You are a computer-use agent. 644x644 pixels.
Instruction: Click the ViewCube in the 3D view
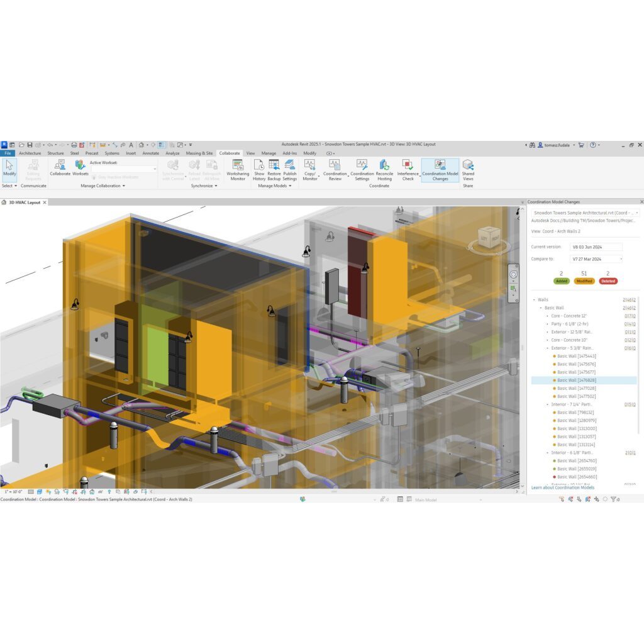pos(489,238)
